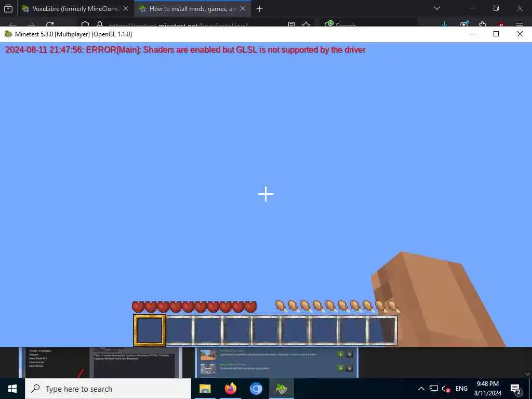Image resolution: width=532 pixels, height=399 pixels.
Task: Open the upper mod thumbnail in background page
Action: 208,354
